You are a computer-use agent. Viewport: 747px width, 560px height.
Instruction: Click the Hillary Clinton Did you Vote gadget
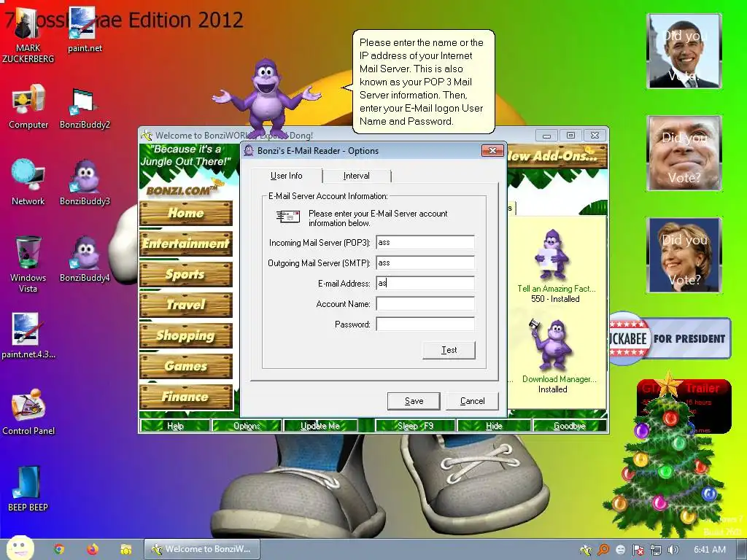coord(684,254)
